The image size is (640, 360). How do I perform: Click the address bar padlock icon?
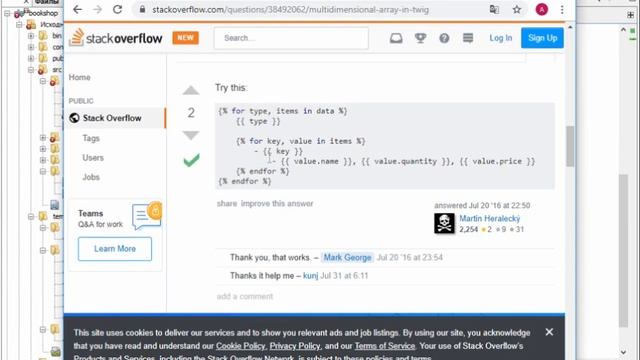pos(142,9)
